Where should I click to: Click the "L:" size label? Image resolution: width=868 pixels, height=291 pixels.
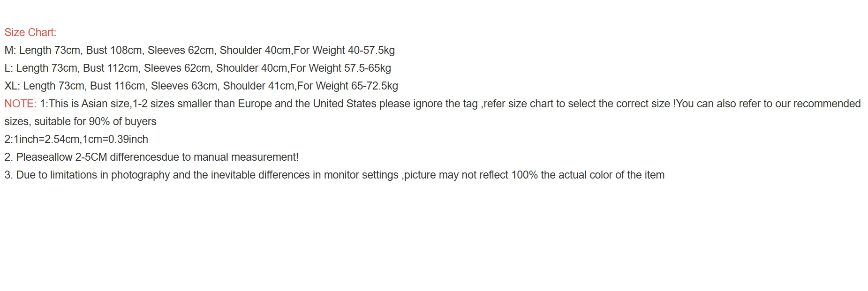coord(9,68)
